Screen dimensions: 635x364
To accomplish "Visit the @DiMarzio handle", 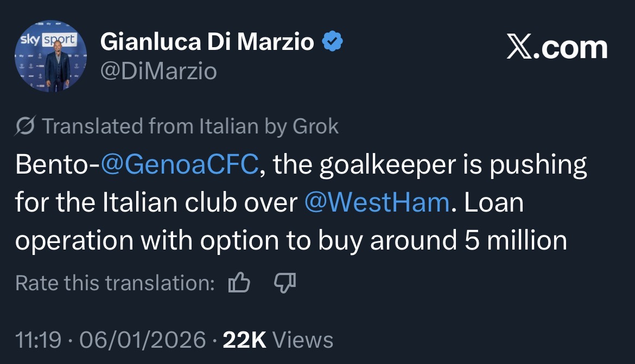I will (158, 71).
